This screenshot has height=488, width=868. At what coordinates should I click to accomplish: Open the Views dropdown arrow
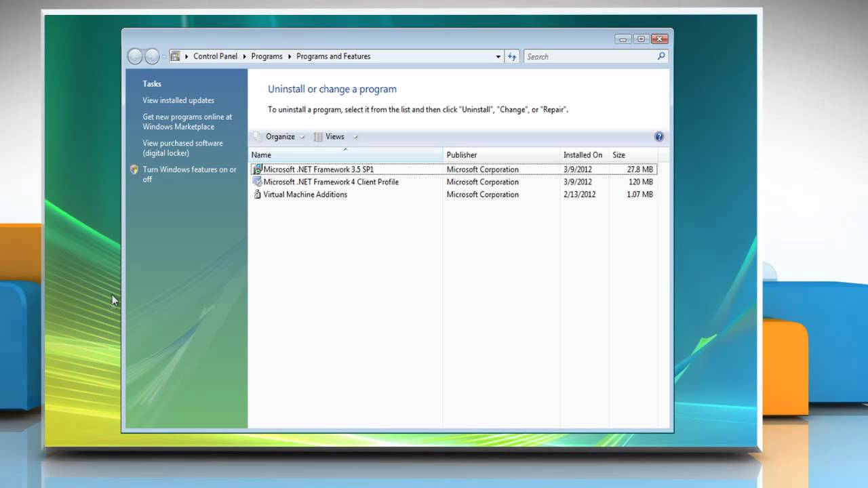(355, 137)
